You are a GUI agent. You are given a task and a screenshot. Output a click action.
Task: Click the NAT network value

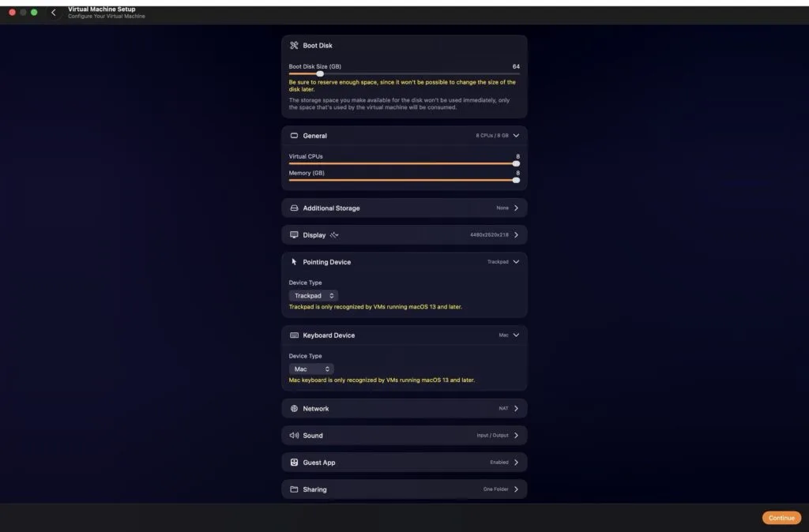click(x=503, y=408)
